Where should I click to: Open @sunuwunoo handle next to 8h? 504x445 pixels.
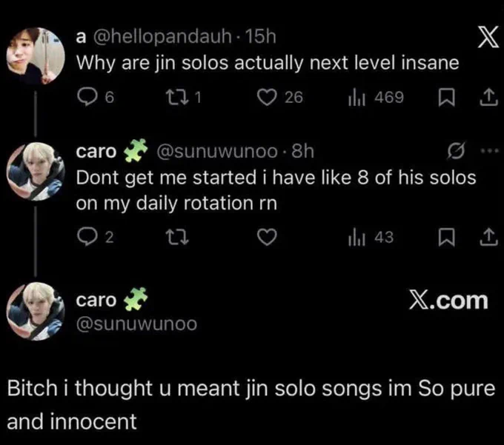[217, 151]
